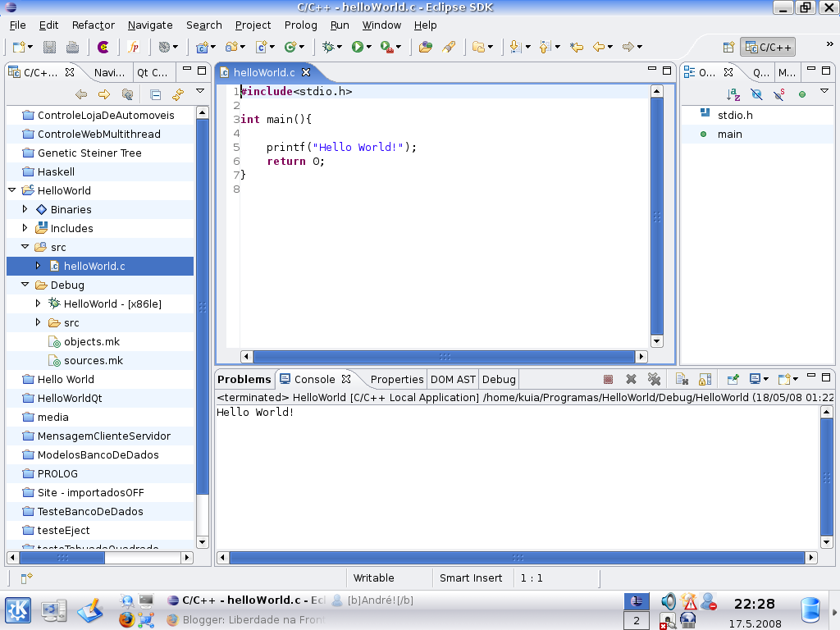Collapse the HelloWorld project tree node
The width and height of the screenshot is (840, 630).
click(11, 190)
